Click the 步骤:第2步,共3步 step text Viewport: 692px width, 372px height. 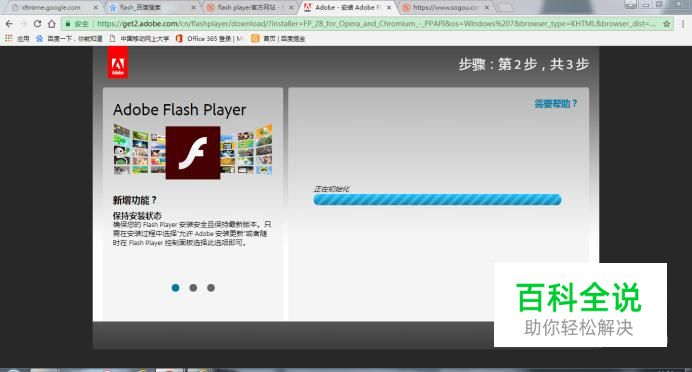(523, 64)
